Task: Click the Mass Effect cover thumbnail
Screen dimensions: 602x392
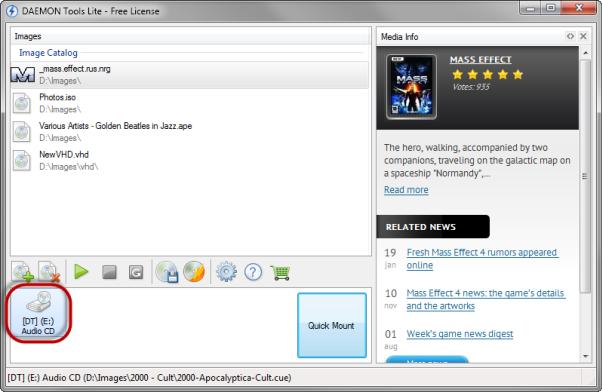Action: (x=411, y=87)
